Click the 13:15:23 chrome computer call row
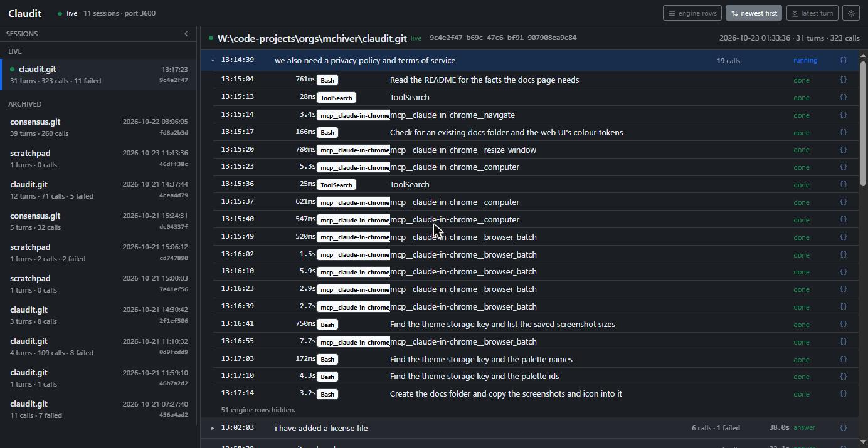This screenshot has height=448, width=868. pos(536,167)
